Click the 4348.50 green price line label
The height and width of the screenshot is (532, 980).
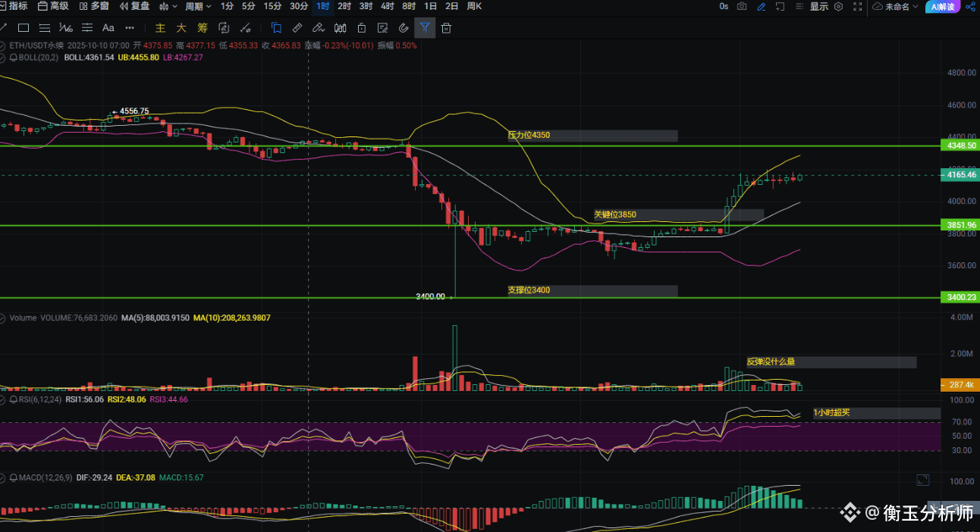click(960, 145)
